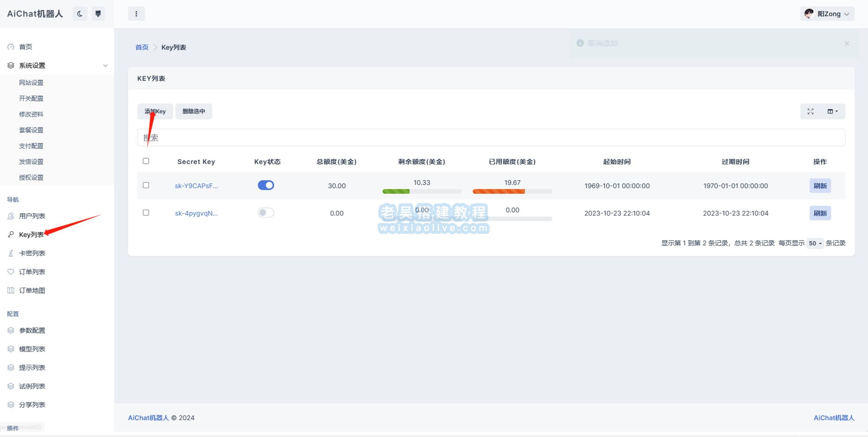Click the heart icon beside 订单列表
The height and width of the screenshot is (437, 868).
[11, 272]
